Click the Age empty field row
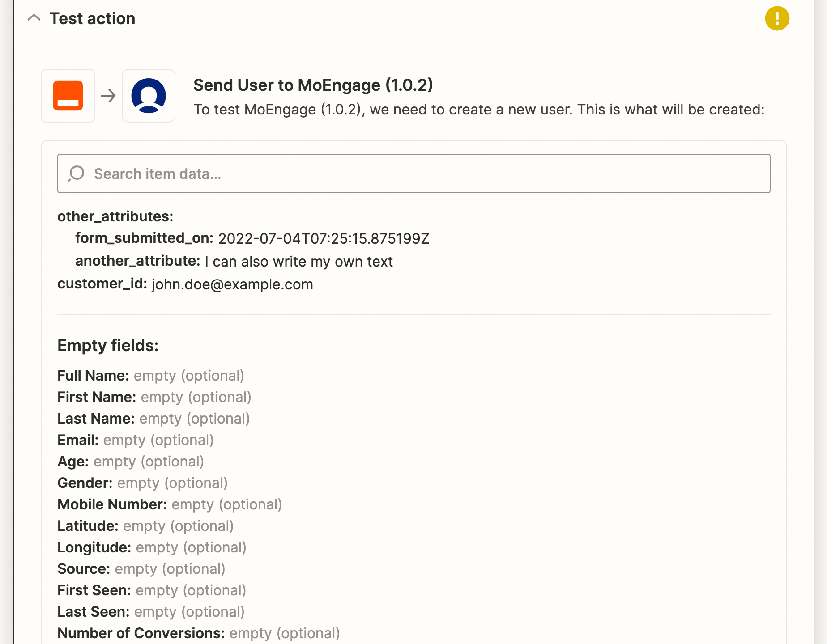 point(131,462)
